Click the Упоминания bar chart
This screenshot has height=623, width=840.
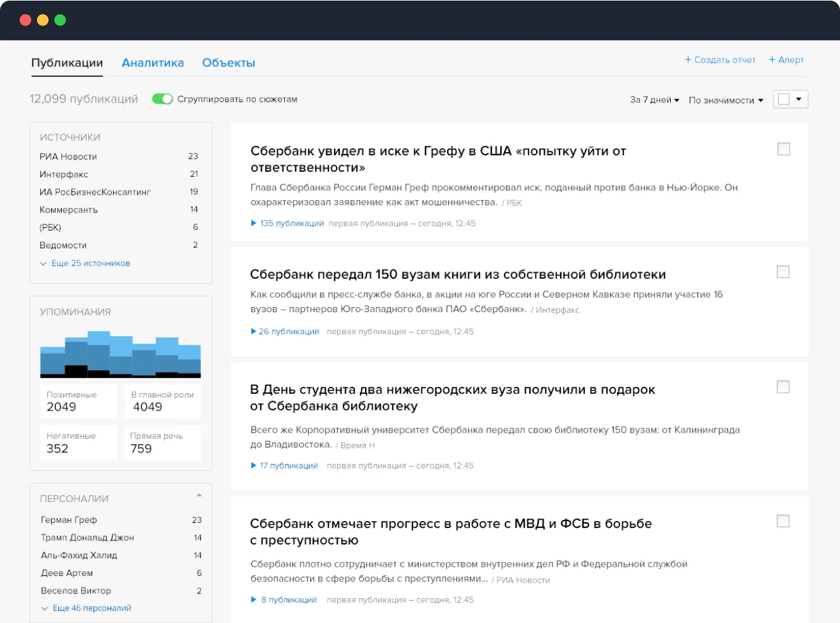tap(120, 354)
